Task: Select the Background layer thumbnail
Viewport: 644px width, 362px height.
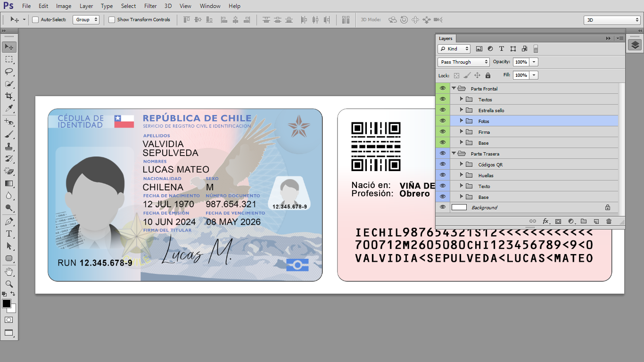Action: [459, 207]
